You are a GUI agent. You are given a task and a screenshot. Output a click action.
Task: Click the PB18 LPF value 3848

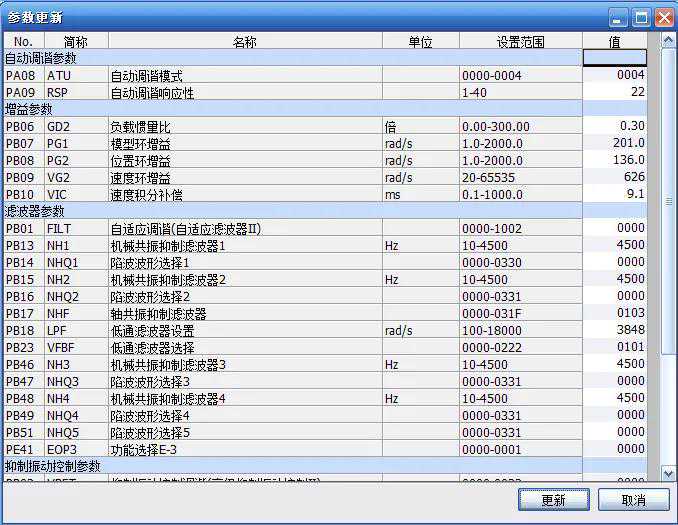pos(615,331)
